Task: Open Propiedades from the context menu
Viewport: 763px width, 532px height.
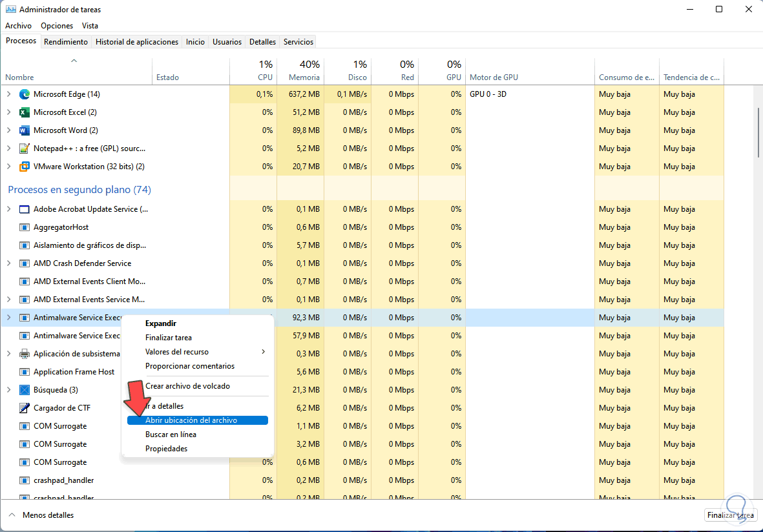Action: (x=198, y=448)
